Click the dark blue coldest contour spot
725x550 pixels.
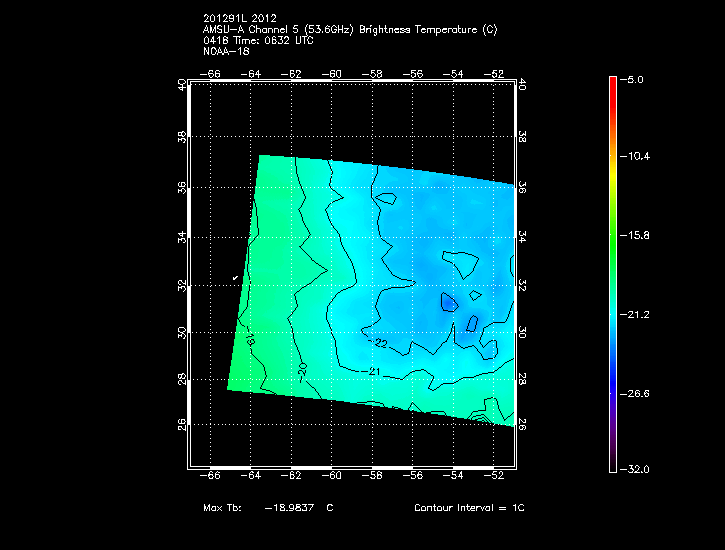click(449, 300)
